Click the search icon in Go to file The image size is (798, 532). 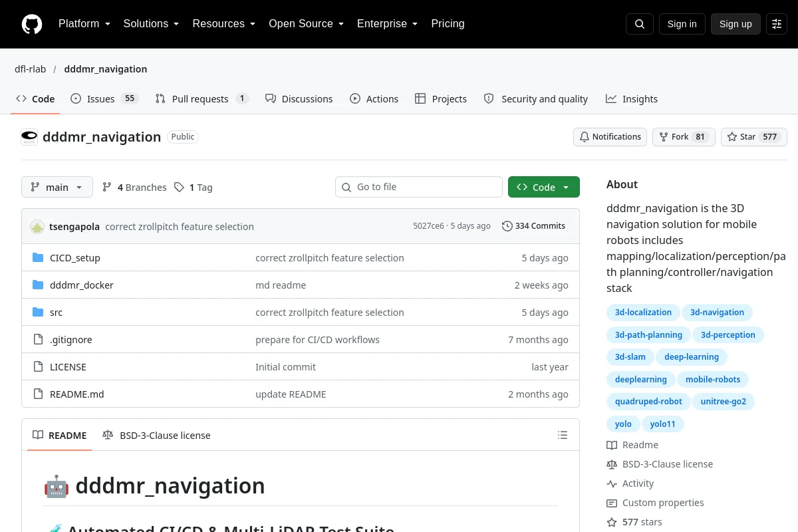346,188
